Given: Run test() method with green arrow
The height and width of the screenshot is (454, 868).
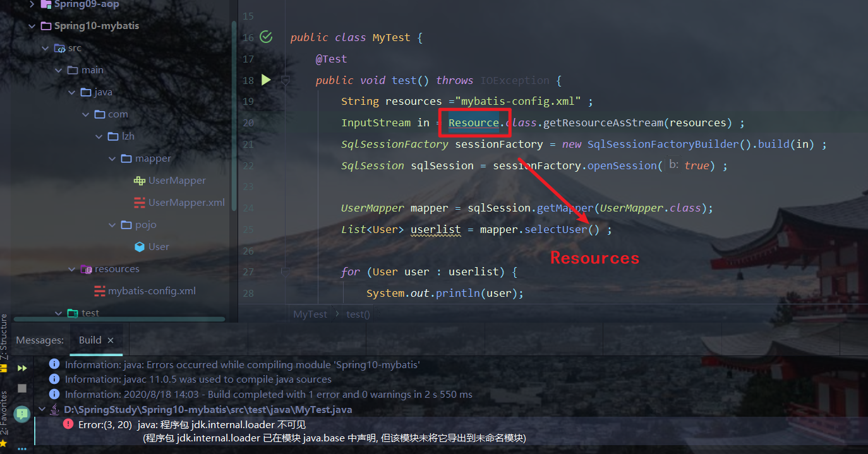Looking at the screenshot, I should (266, 80).
